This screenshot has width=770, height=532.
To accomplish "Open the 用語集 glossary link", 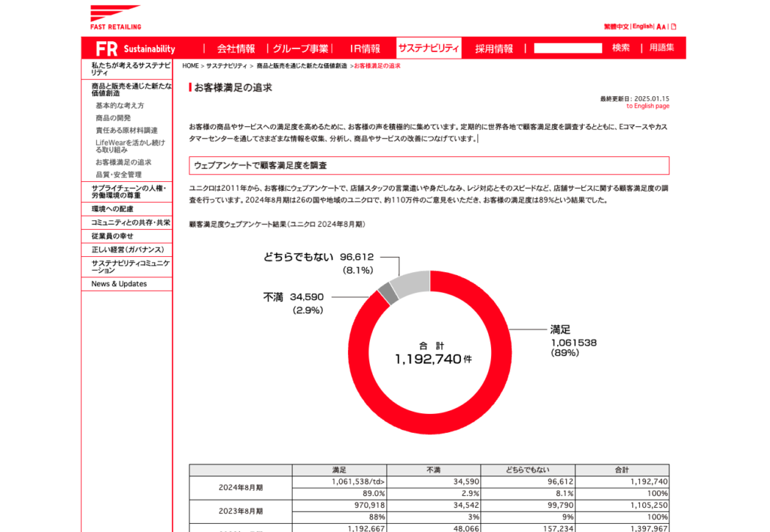I will [662, 47].
